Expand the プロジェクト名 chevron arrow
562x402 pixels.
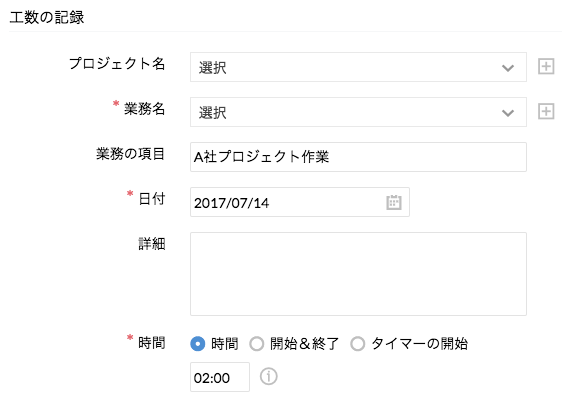coord(508,68)
